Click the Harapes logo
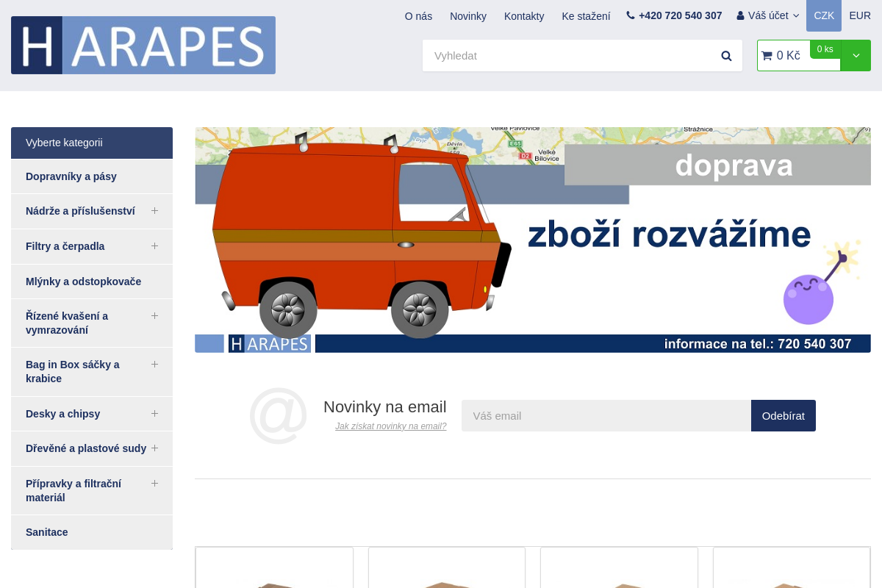This screenshot has height=588, width=882. (143, 45)
